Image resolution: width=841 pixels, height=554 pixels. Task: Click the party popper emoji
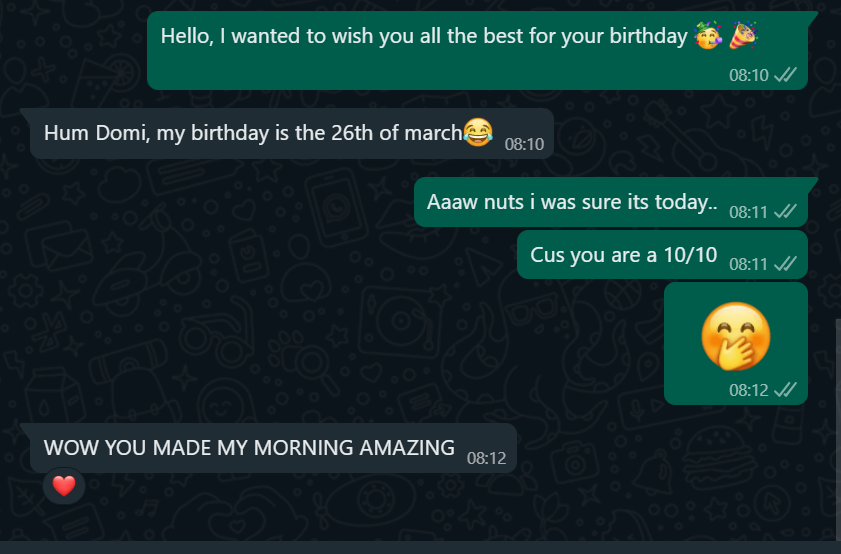(743, 36)
